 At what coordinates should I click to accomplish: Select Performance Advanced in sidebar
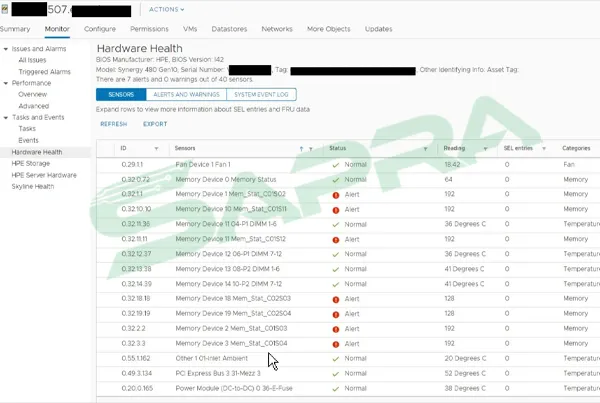(x=34, y=106)
